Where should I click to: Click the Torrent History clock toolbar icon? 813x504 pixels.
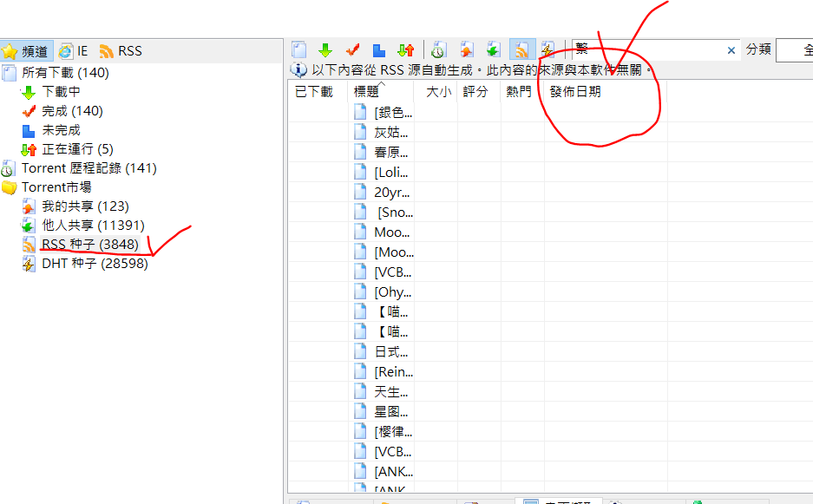click(439, 50)
